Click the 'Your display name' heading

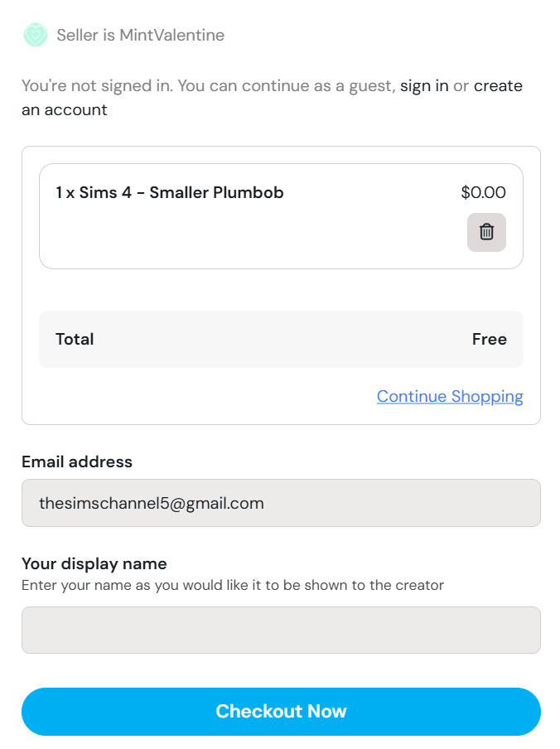tap(94, 563)
